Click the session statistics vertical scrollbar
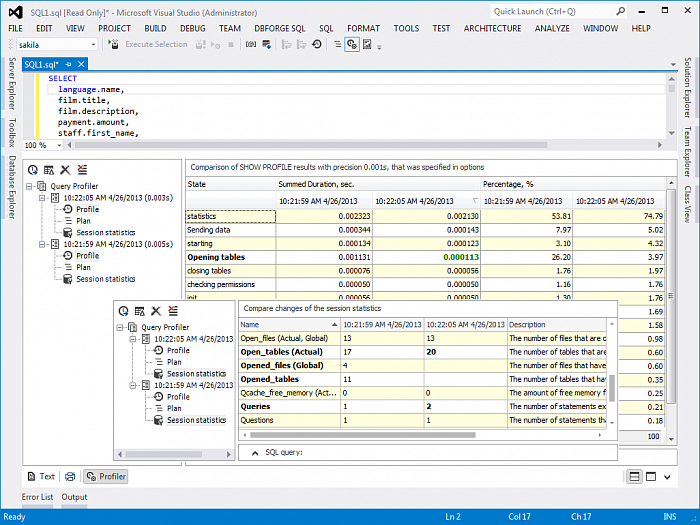The image size is (700, 525). click(x=612, y=385)
